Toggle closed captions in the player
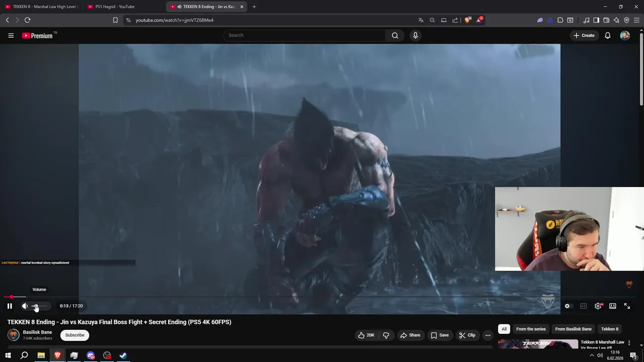The width and height of the screenshot is (644, 362). (584, 306)
